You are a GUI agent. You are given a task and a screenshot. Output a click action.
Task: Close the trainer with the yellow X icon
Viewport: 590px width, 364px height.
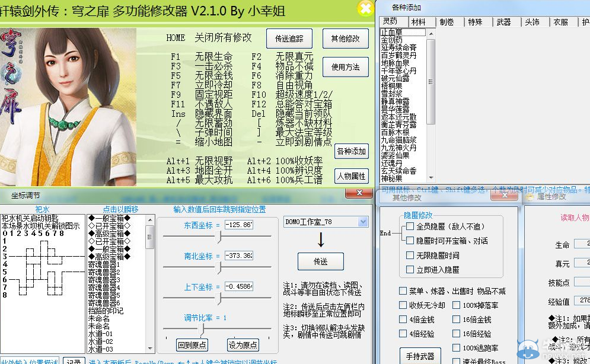[x=365, y=8]
